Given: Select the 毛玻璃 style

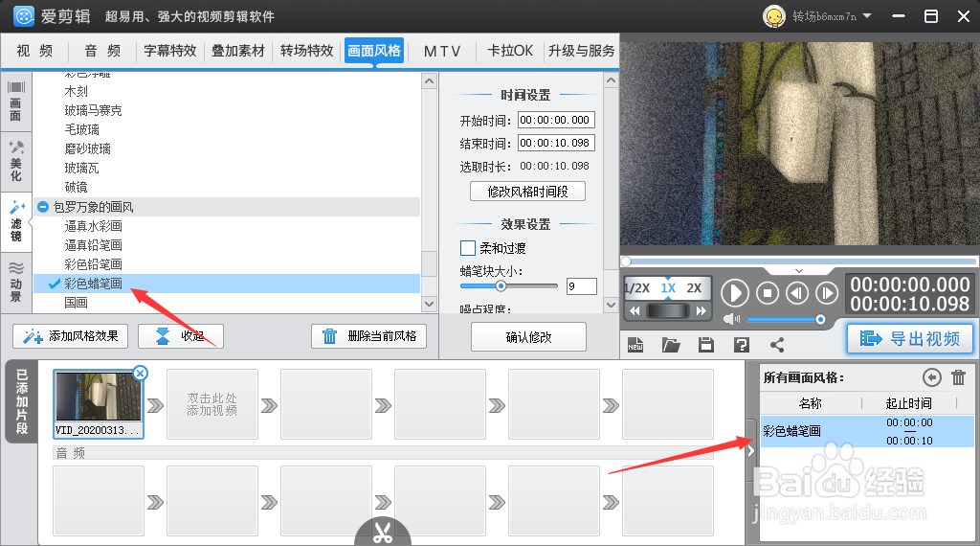Looking at the screenshot, I should click(x=82, y=129).
